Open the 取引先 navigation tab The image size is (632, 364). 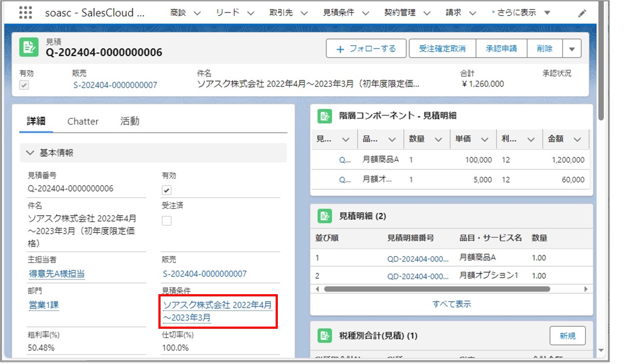click(x=281, y=13)
